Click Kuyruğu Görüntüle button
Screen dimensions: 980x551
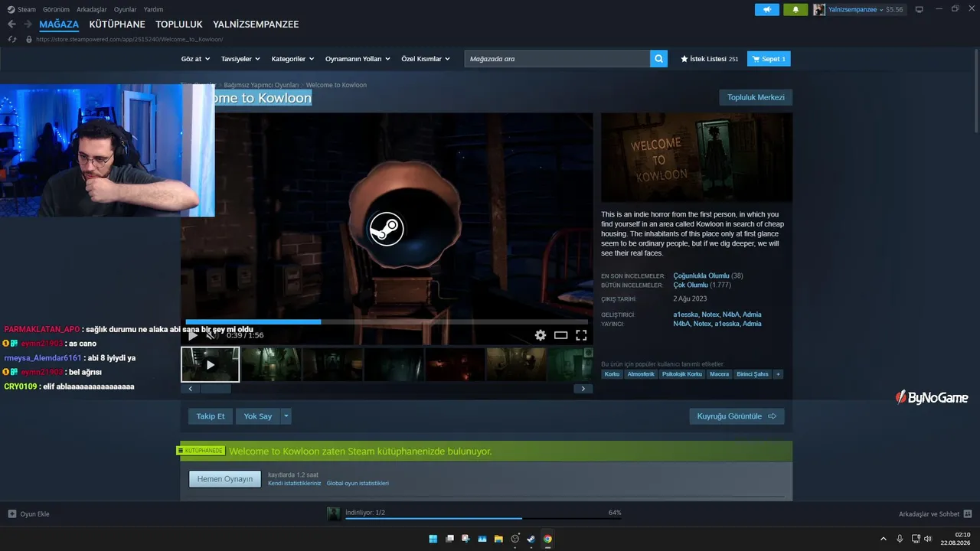coord(737,416)
